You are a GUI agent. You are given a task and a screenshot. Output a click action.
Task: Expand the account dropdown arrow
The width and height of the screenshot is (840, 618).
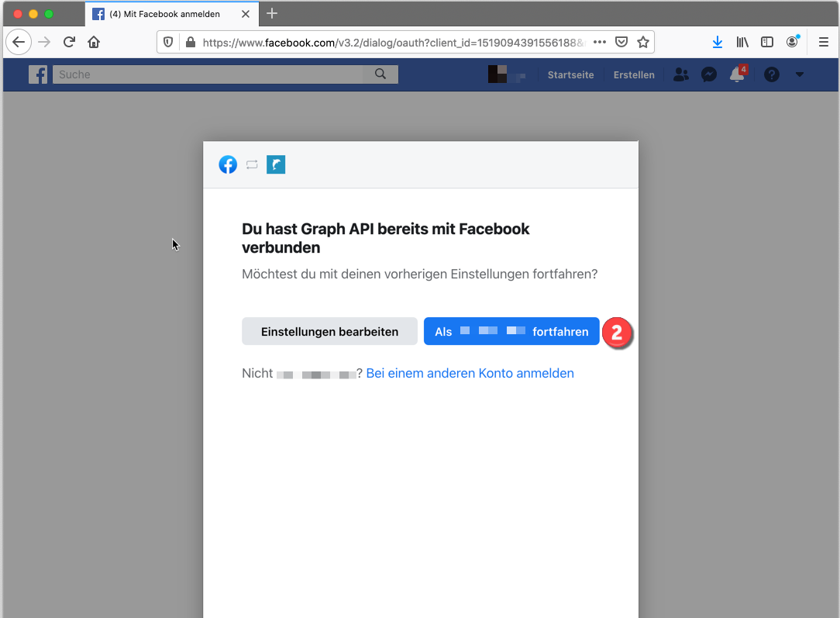[800, 74]
